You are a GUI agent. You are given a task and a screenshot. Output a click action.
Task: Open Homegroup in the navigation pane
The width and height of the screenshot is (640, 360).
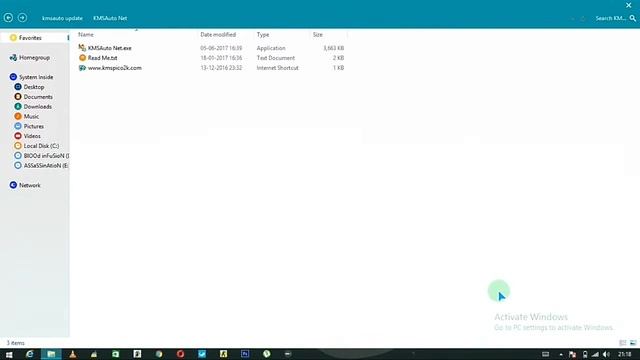pos(34,58)
